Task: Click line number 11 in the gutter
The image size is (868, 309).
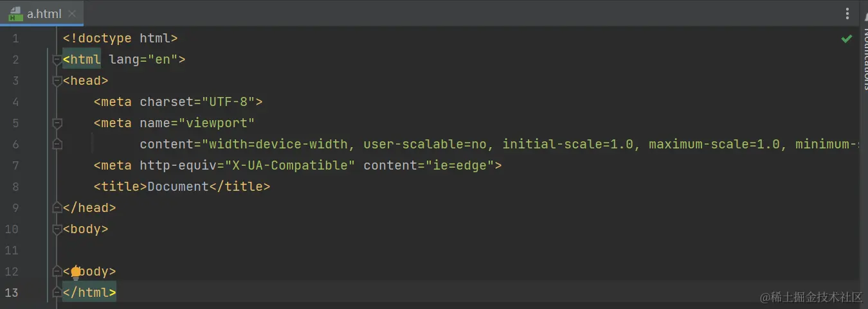Action: click(x=12, y=250)
